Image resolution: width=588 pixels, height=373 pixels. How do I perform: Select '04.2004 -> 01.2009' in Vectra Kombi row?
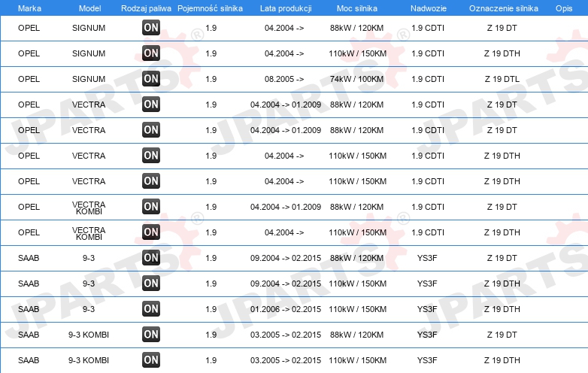[286, 207]
